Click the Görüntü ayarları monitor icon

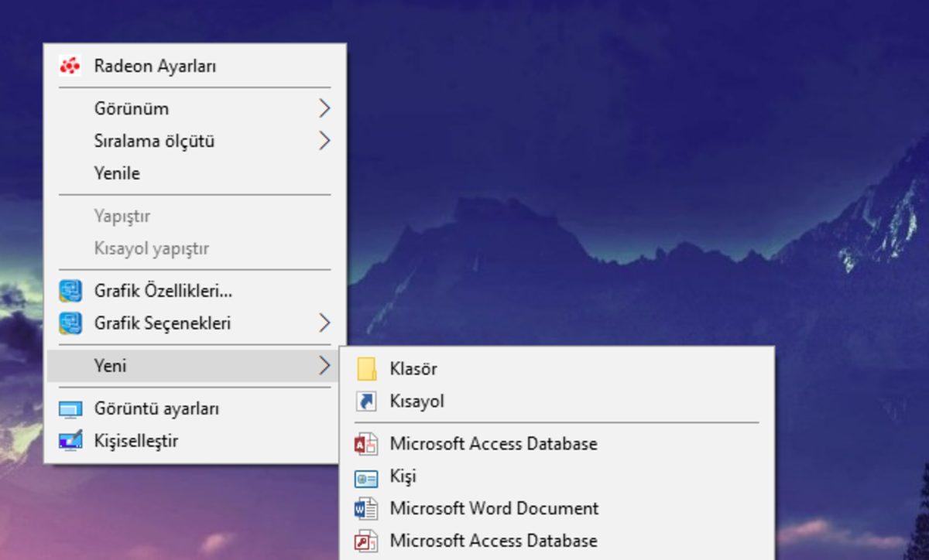(x=70, y=408)
